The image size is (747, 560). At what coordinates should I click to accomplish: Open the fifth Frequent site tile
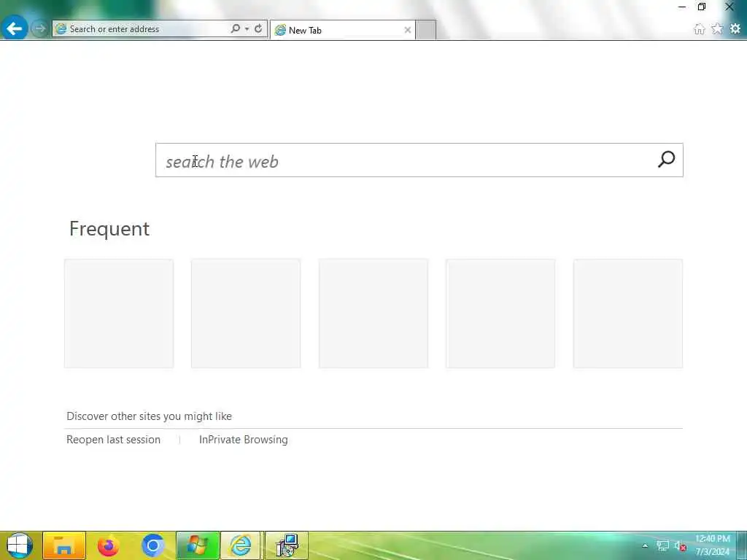pos(628,314)
